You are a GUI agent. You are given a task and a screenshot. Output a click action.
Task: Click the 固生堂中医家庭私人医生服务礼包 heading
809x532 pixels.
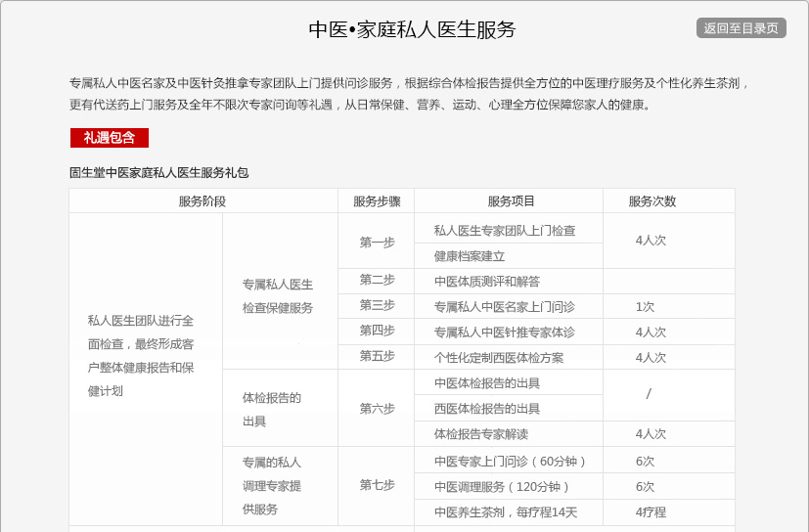point(158,173)
